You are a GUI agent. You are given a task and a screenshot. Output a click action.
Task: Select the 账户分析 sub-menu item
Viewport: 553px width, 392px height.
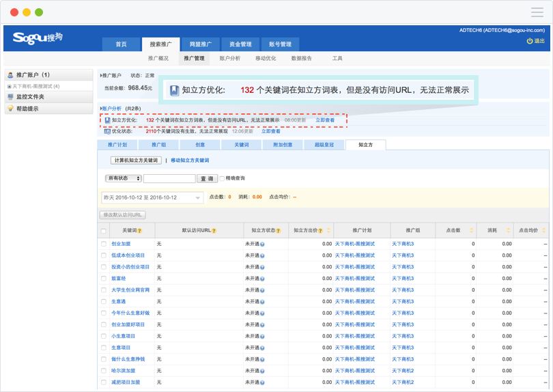coord(230,58)
